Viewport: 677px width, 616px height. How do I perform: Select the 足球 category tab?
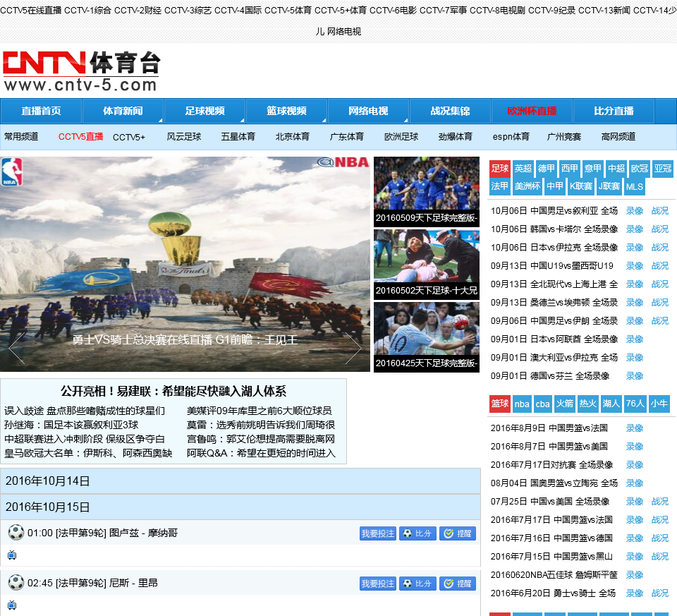[x=500, y=169]
